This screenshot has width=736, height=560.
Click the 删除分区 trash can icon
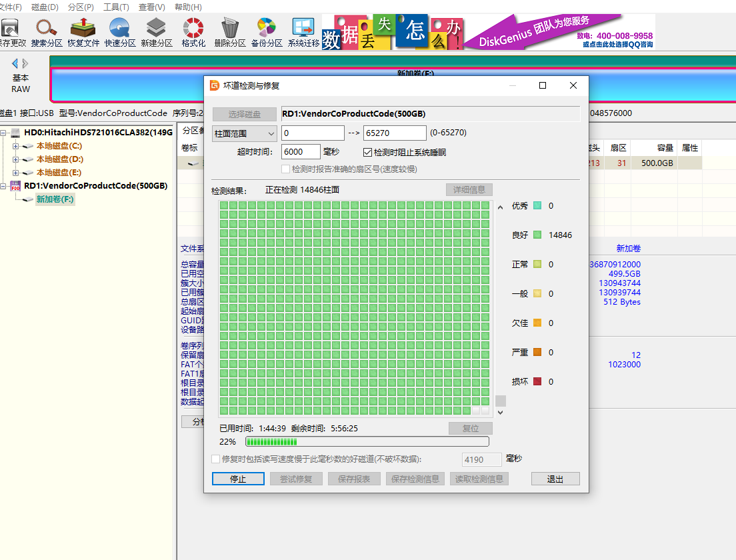pyautogui.click(x=230, y=33)
